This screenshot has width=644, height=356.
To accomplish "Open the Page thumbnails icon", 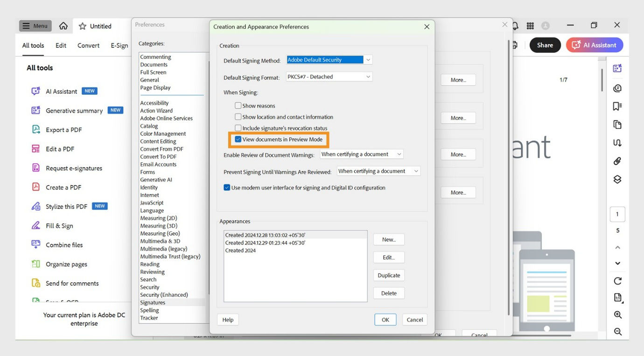I will tap(617, 124).
